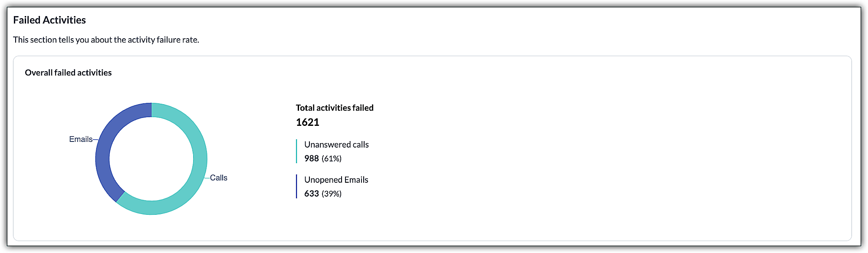Select the Unanswered calls label
The height and width of the screenshot is (253, 868).
[x=336, y=145]
